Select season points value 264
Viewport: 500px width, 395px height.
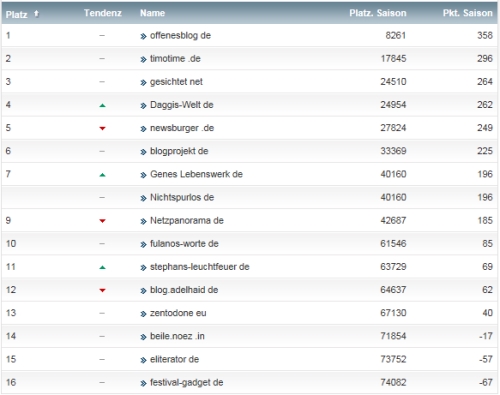(x=485, y=82)
